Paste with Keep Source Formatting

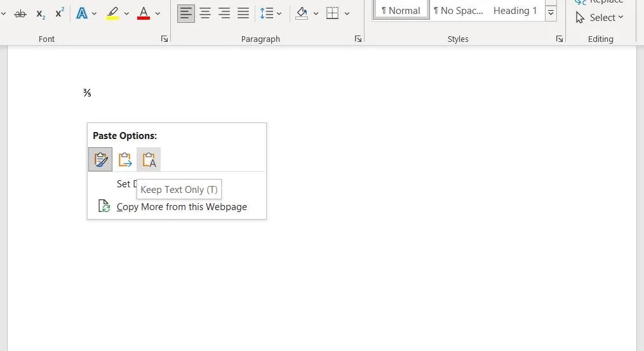100,159
